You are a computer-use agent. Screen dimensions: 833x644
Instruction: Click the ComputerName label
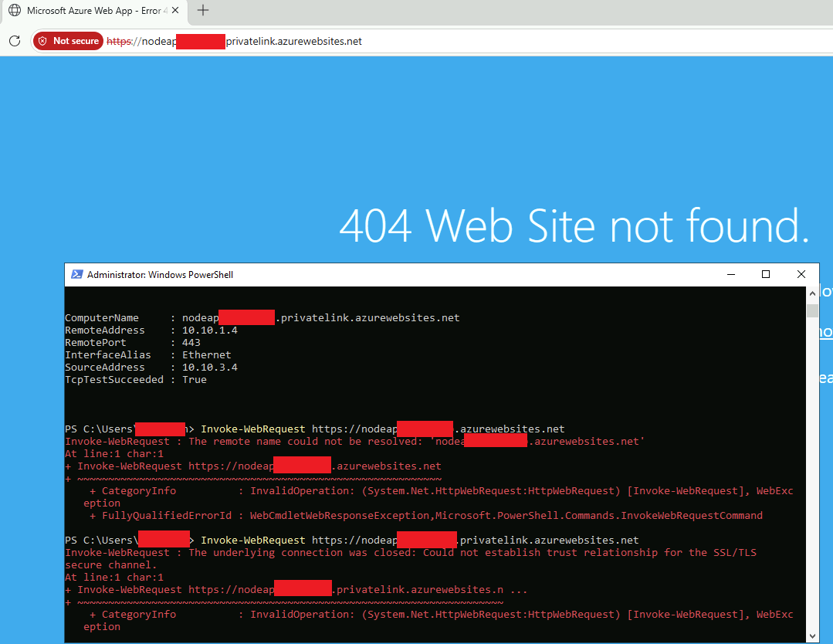click(101, 317)
